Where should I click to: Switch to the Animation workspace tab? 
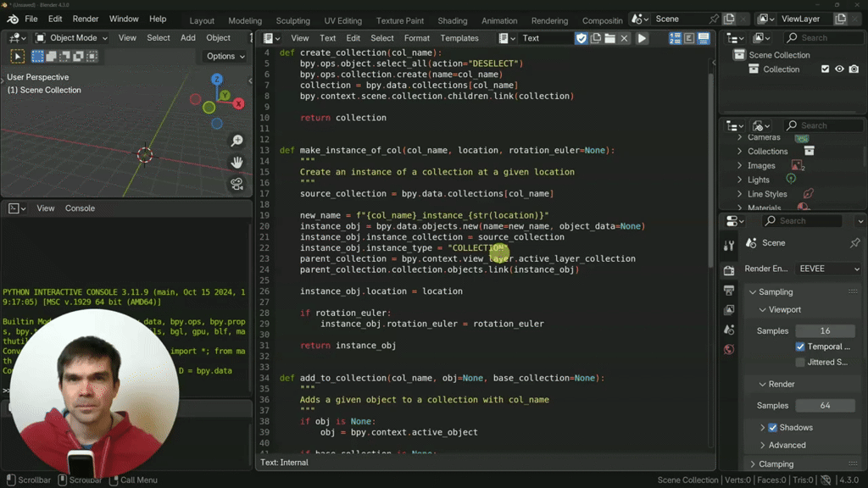tap(499, 20)
